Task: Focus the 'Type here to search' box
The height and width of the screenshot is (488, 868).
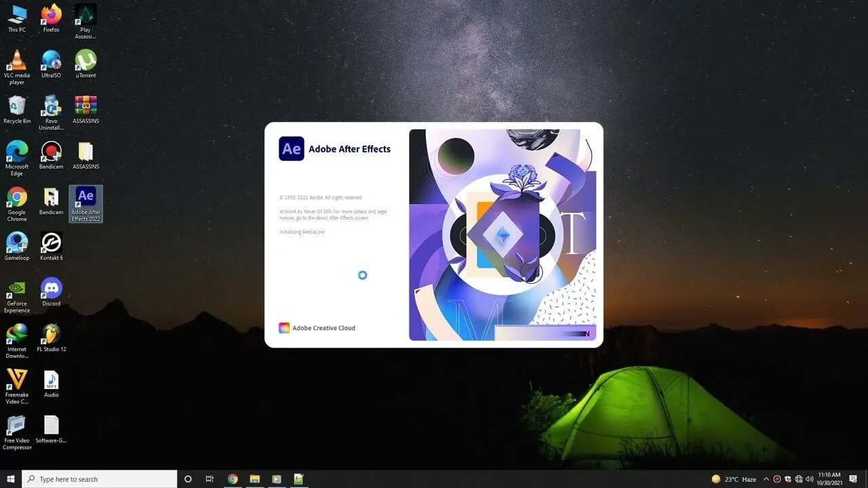Action: [100, 479]
